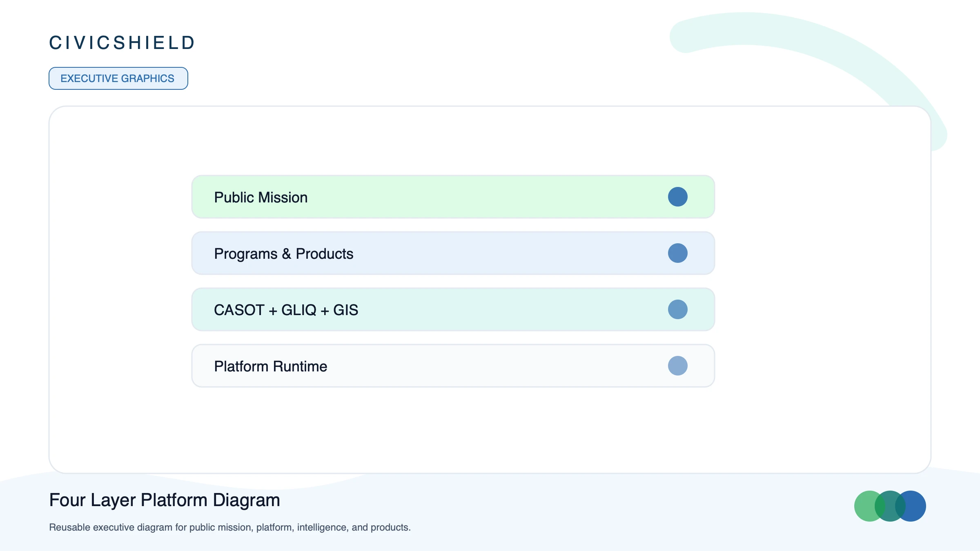Click the mint curved swoosh decoration
Viewport: 980px width, 551px height.
(x=776, y=37)
